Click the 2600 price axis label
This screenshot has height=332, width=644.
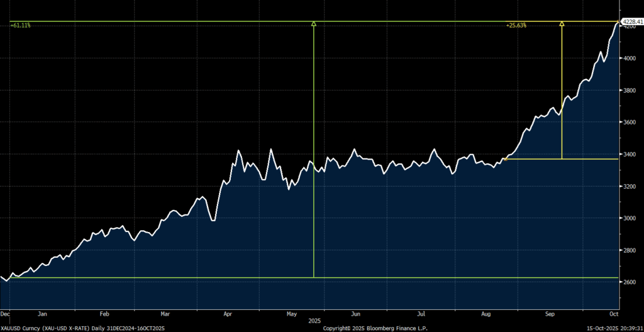point(629,282)
